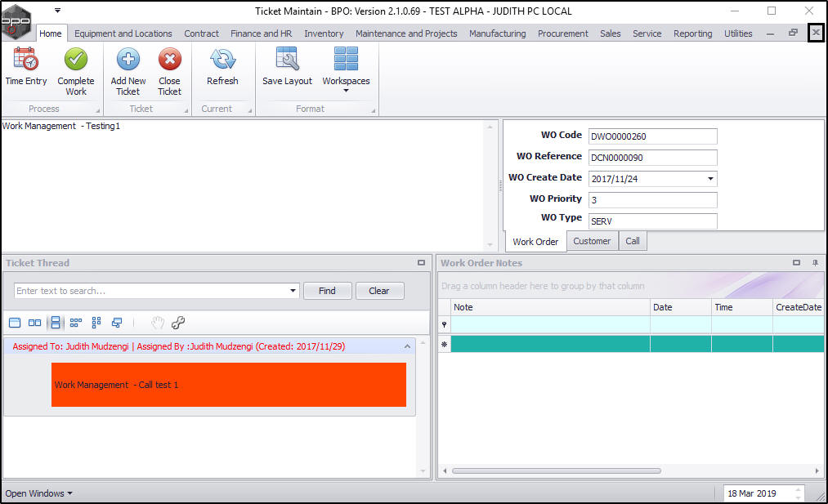Minimize the ribbon child window
The width and height of the screenshot is (828, 504).
[x=771, y=33]
